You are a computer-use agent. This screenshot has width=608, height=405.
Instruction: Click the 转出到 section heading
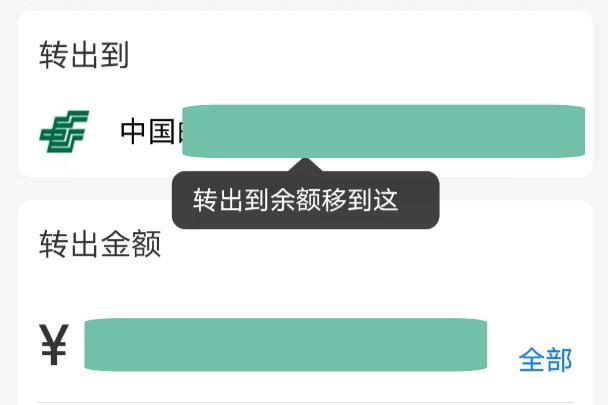coord(84,56)
